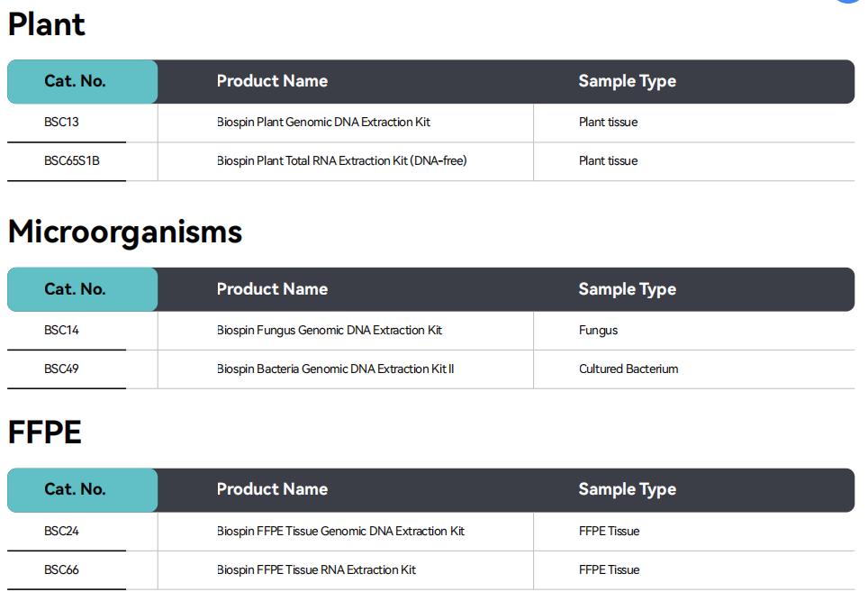Image resolution: width=868 pixels, height=601 pixels.
Task: Select the Cultured Bacterium sample type cell
Action: (x=628, y=369)
